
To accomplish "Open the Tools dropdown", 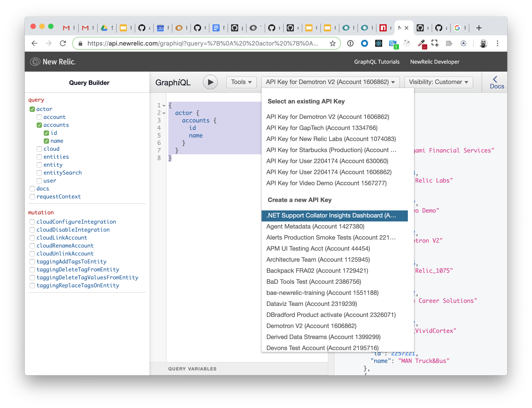I will [x=241, y=82].
